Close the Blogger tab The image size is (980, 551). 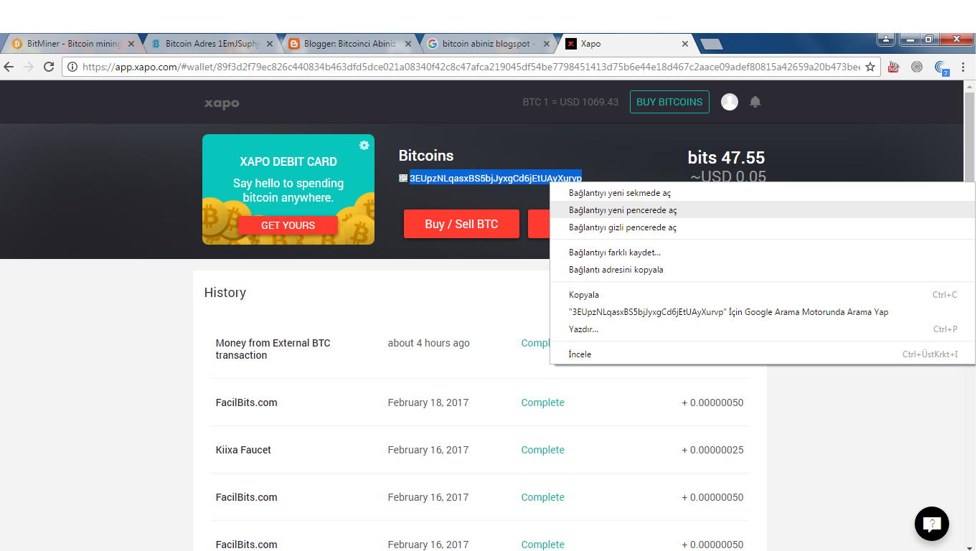point(408,44)
